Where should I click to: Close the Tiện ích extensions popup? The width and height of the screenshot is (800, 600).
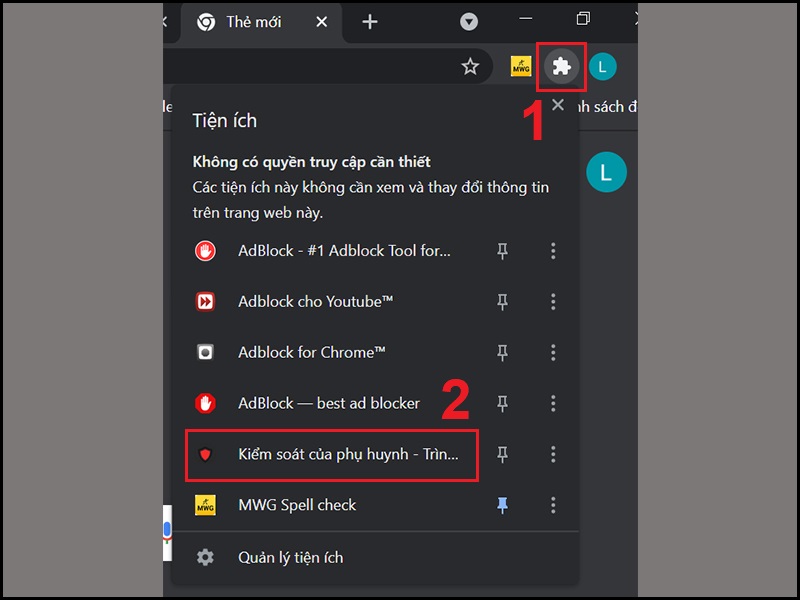tap(558, 105)
